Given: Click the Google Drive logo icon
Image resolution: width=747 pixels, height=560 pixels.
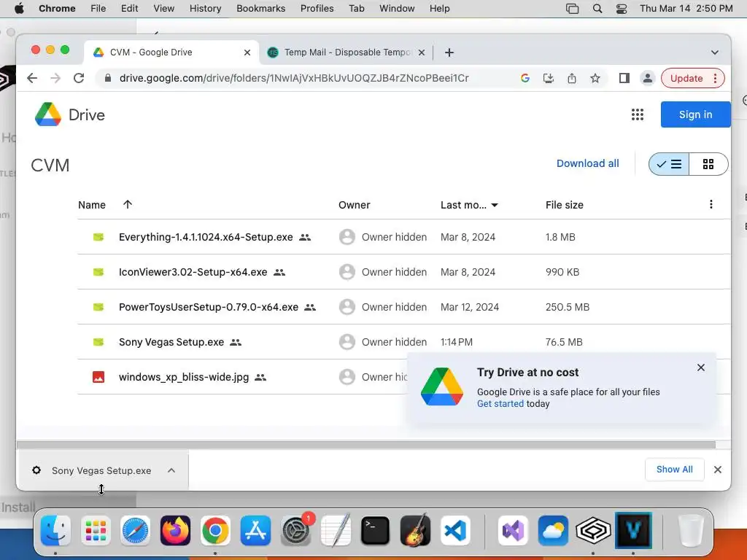Looking at the screenshot, I should pyautogui.click(x=48, y=114).
